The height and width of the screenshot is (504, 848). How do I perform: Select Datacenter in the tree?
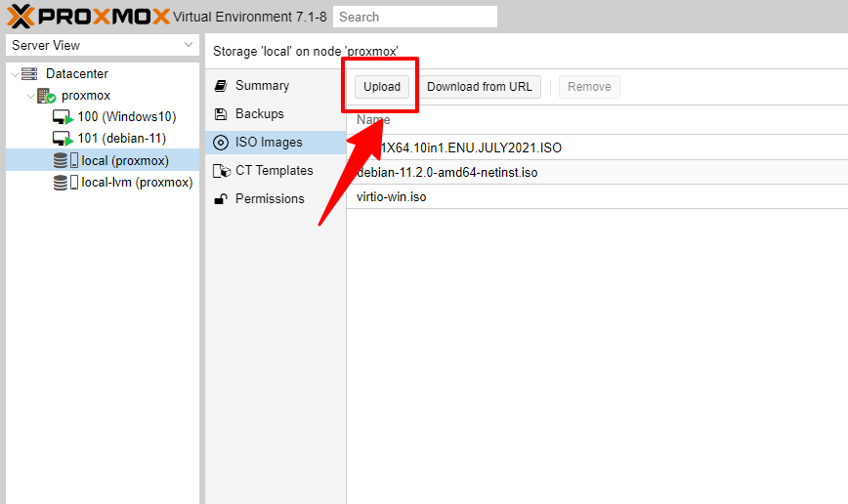77,73
